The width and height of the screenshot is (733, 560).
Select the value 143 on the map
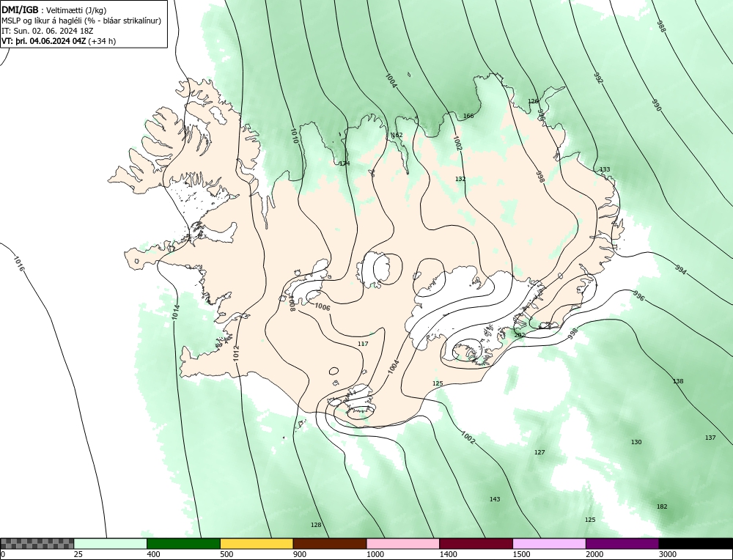pos(495,498)
